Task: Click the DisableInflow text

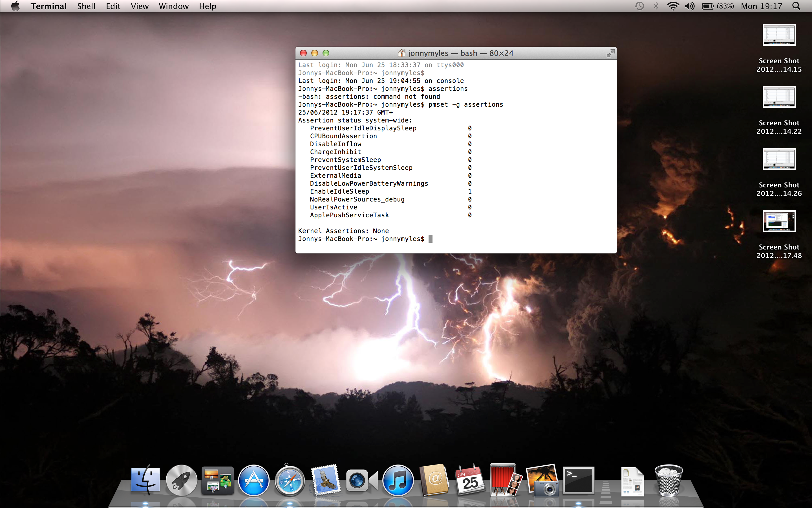Action: pos(336,144)
